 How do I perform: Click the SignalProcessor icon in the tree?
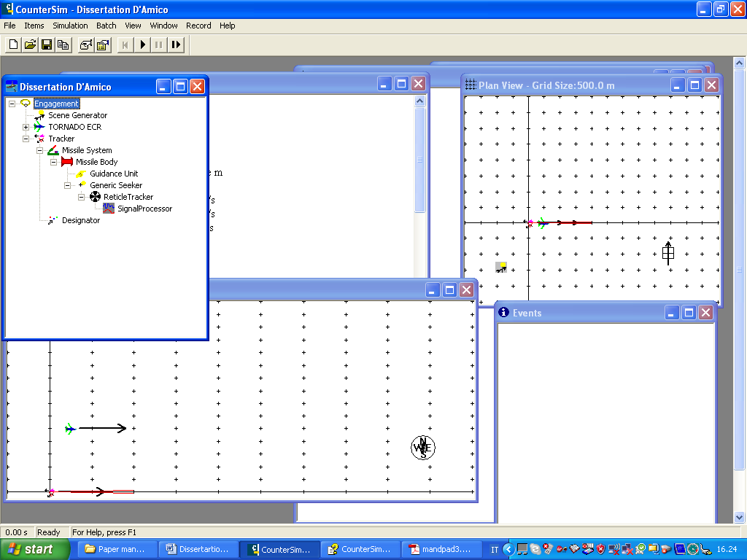point(109,209)
